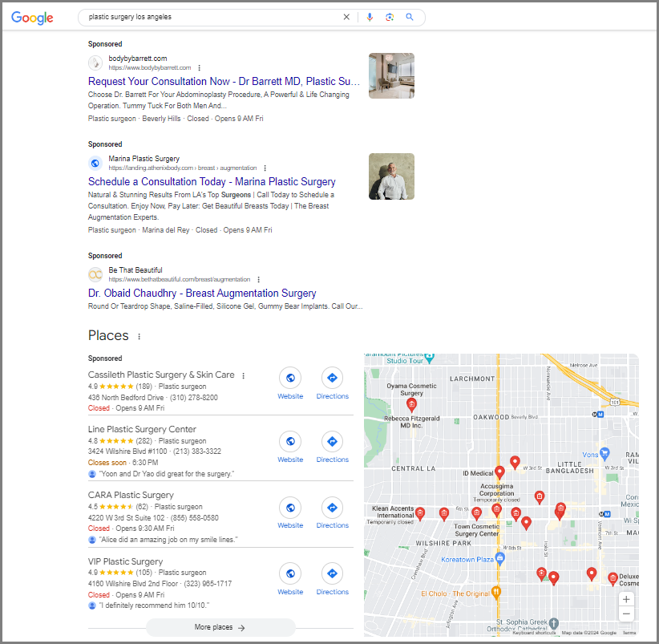659x644 pixels.
Task: Click Be That Beautiful site name
Action: pyautogui.click(x=135, y=270)
